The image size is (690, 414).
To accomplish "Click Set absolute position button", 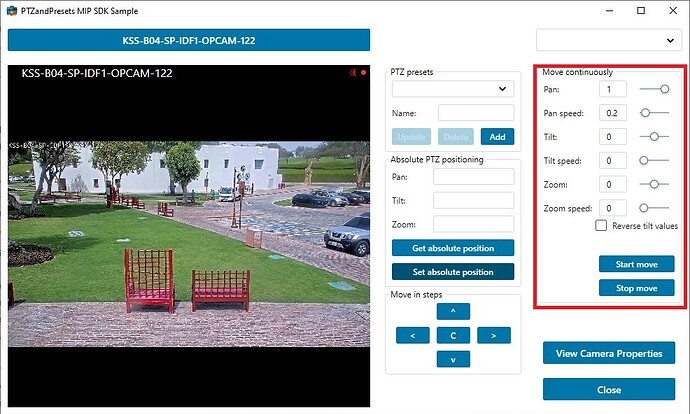I will tap(453, 272).
